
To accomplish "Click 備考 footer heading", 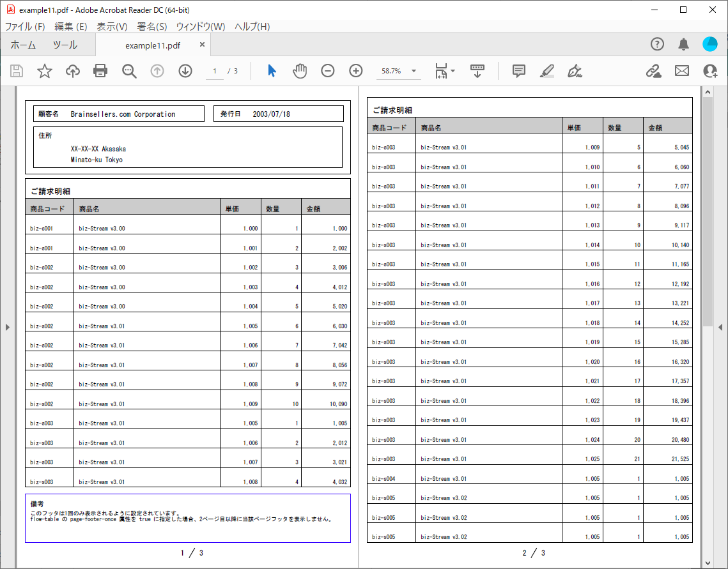I will [x=37, y=504].
